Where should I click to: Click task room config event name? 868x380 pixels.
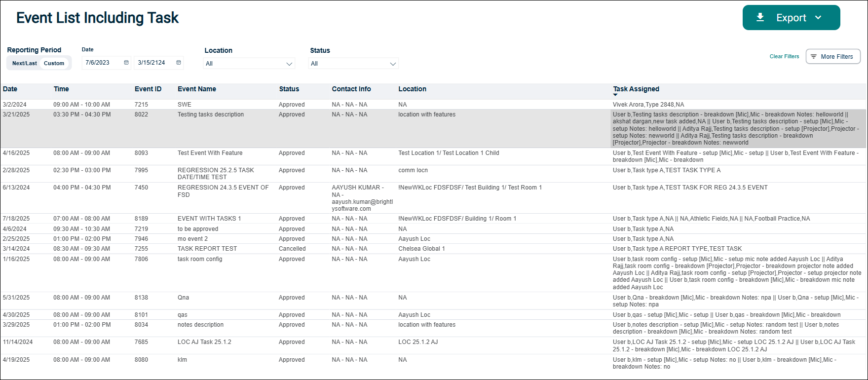point(200,259)
